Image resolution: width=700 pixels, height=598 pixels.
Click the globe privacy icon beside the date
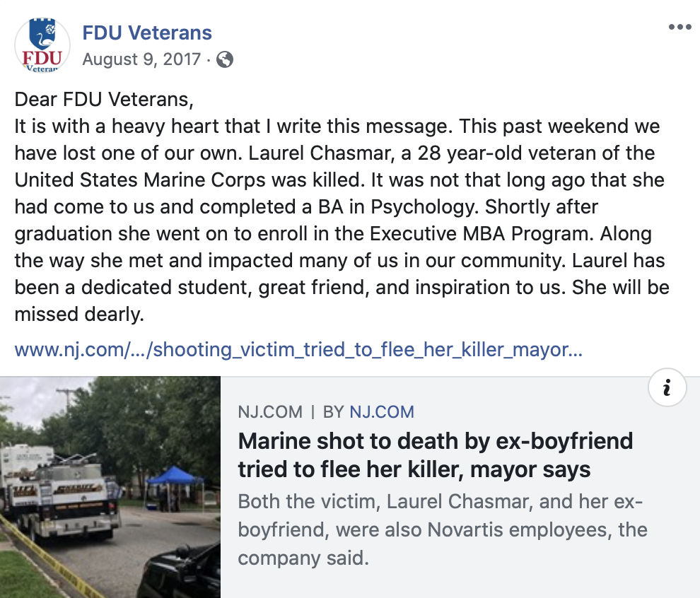pyautogui.click(x=225, y=60)
